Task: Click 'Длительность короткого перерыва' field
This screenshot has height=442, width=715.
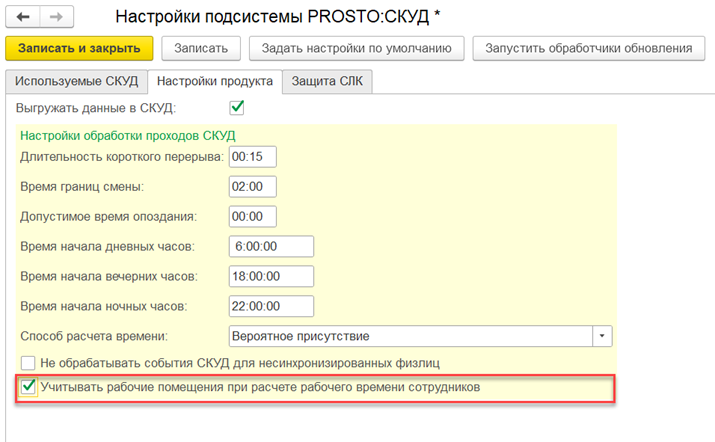Action: [x=251, y=157]
